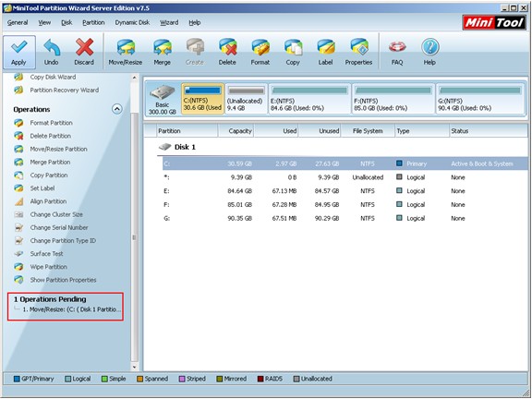Screen dimensions: 532x399
Task: Undo the last operation
Action: 51,53
